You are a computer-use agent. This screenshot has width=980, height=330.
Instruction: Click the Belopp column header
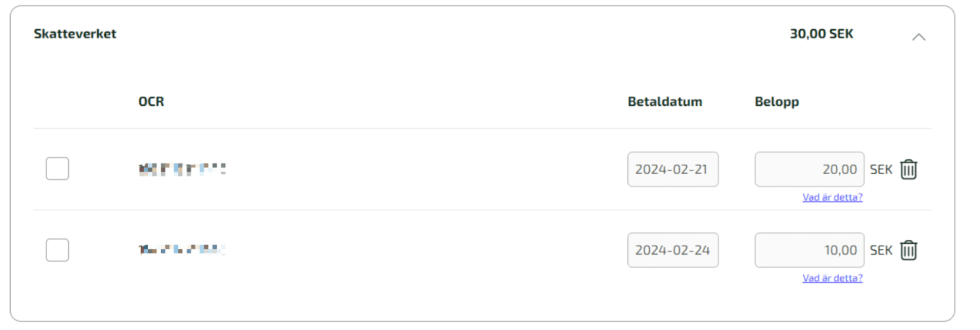tap(777, 102)
